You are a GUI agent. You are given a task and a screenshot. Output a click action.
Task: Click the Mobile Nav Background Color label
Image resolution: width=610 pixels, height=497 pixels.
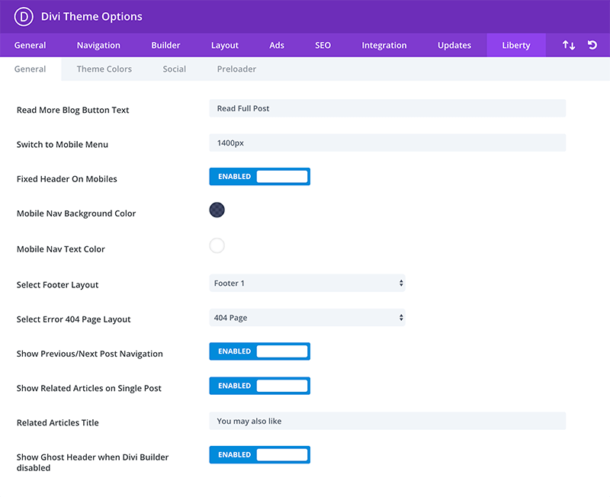click(76, 214)
